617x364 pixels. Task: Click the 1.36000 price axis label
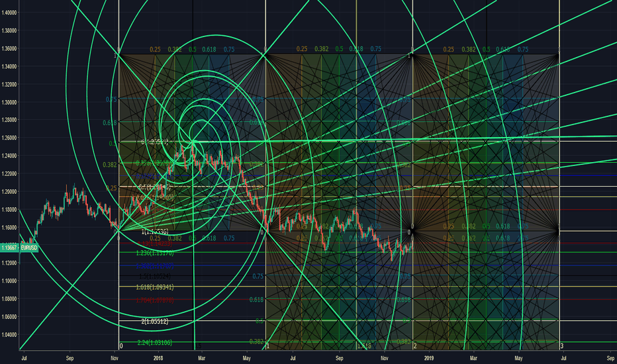(x=9, y=48)
